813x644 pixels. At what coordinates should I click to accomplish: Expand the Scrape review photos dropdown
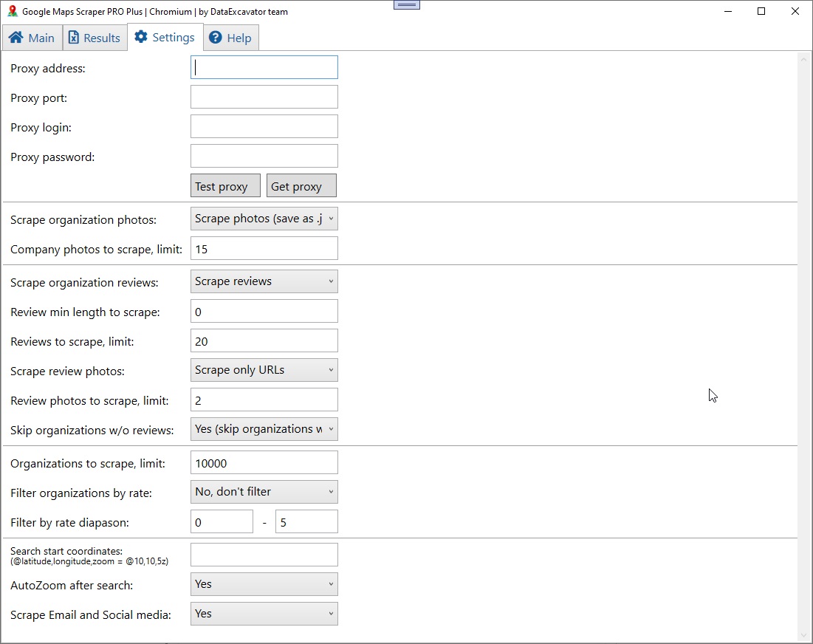click(264, 370)
